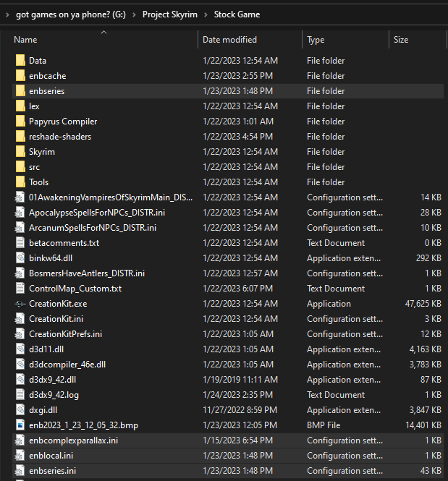Click the Tools folder icon
Screen dimensions: 448x481
point(20,182)
